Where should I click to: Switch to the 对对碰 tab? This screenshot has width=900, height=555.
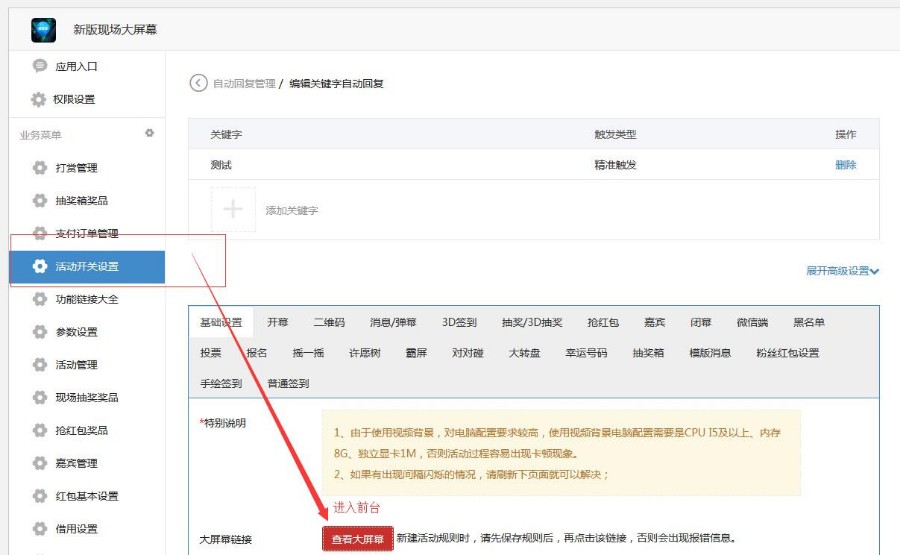(x=468, y=353)
